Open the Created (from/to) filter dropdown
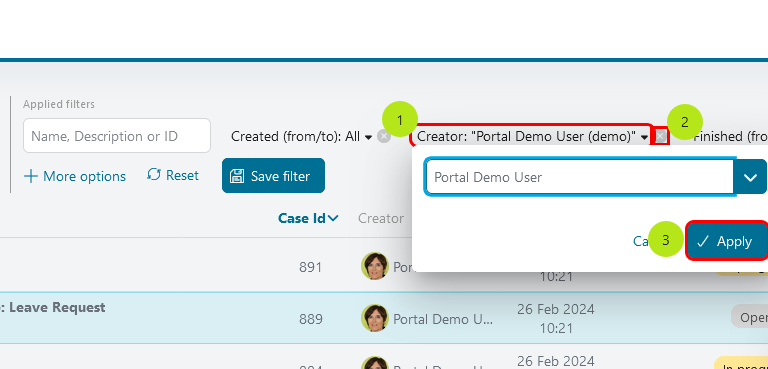The image size is (768, 369). click(302, 137)
